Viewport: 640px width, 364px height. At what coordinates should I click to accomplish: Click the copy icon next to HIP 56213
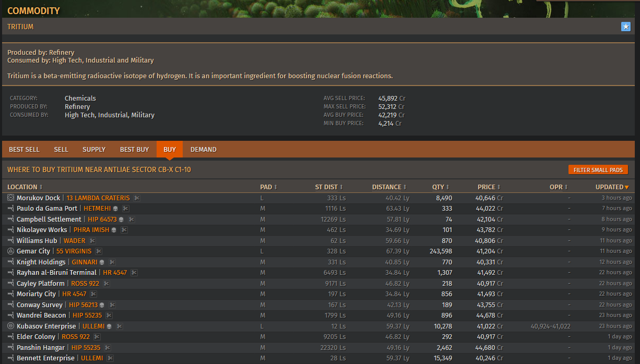pyautogui.click(x=112, y=305)
